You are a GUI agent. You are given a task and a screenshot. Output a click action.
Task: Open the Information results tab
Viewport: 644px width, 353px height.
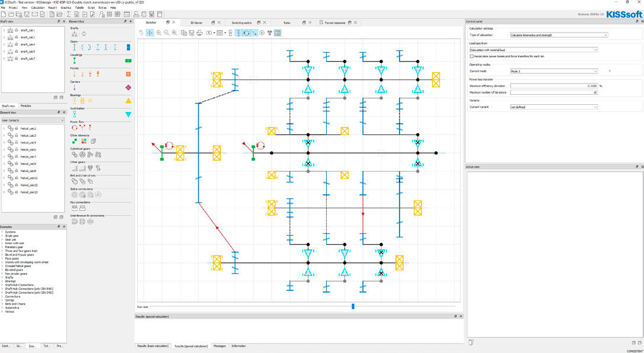click(x=239, y=346)
